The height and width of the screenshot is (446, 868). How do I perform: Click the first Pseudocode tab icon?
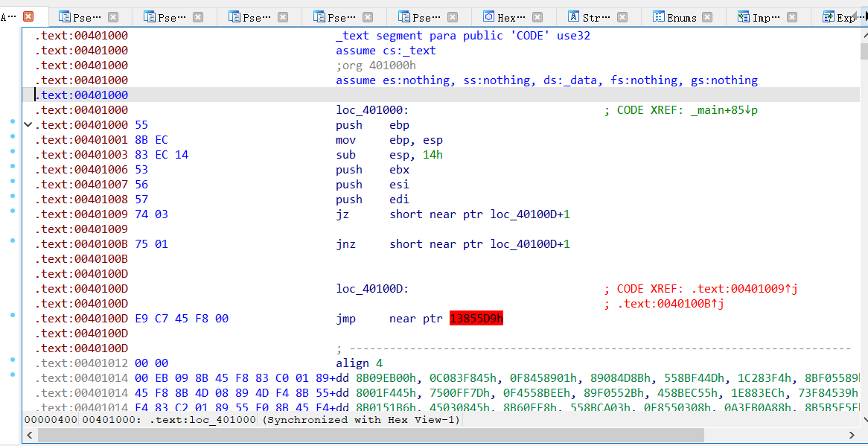tap(65, 16)
